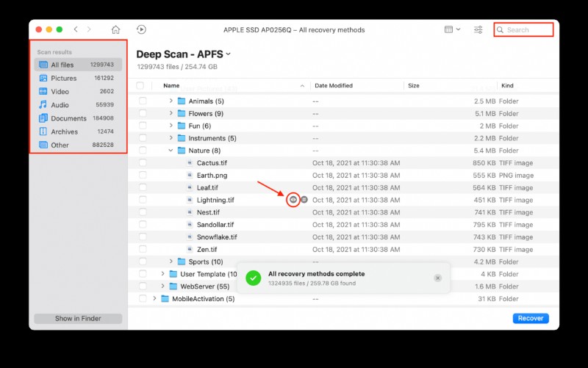Image resolution: width=588 pixels, height=368 pixels.
Task: Expand the Sports (10) folder
Action: click(x=171, y=261)
